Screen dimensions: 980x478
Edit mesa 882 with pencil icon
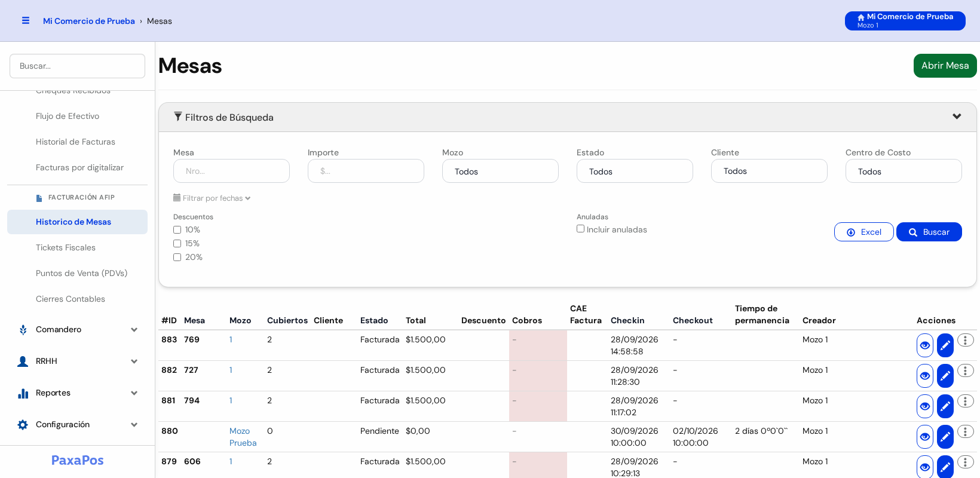pos(945,376)
